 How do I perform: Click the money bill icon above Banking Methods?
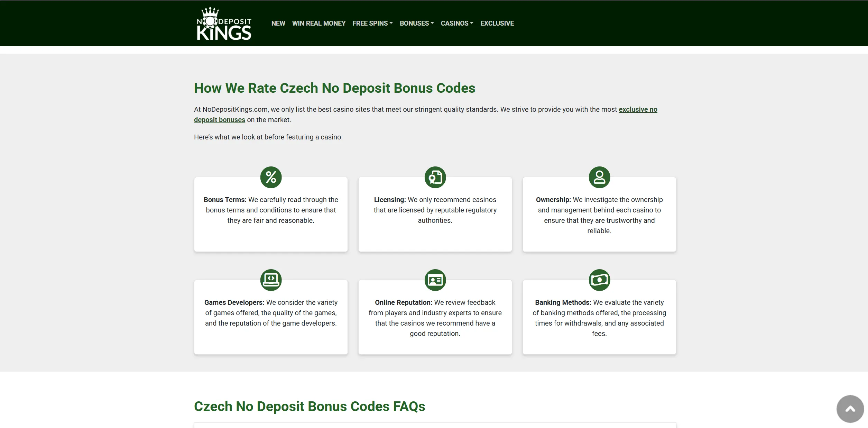(599, 280)
